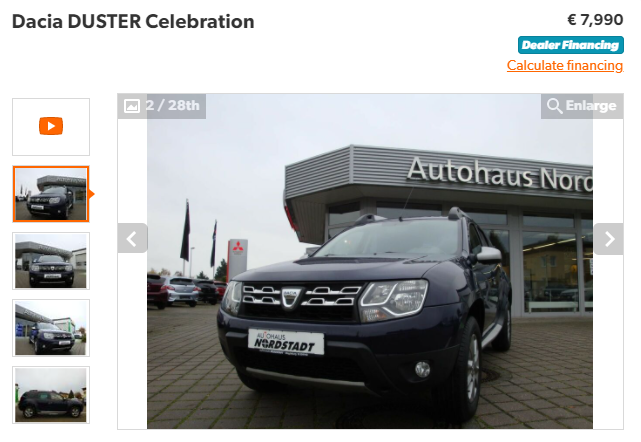641x442 pixels.
Task: Open the enlarged view via Enlarge label
Action: coord(591,105)
